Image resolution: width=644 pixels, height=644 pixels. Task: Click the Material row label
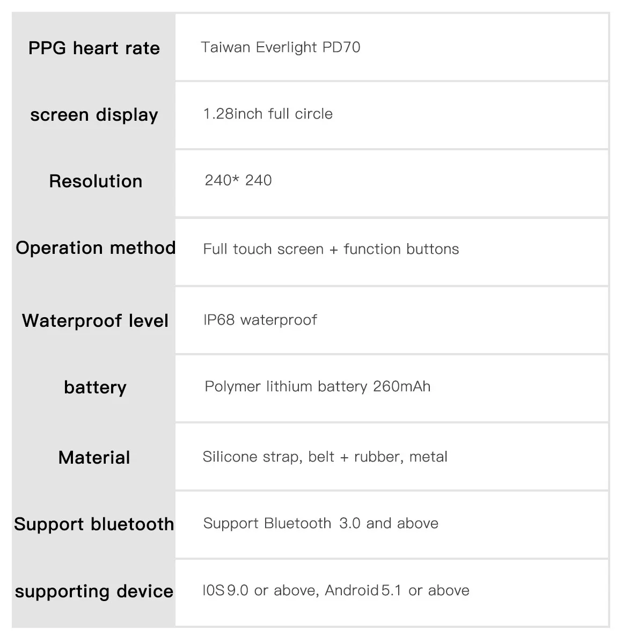pyautogui.click(x=94, y=458)
